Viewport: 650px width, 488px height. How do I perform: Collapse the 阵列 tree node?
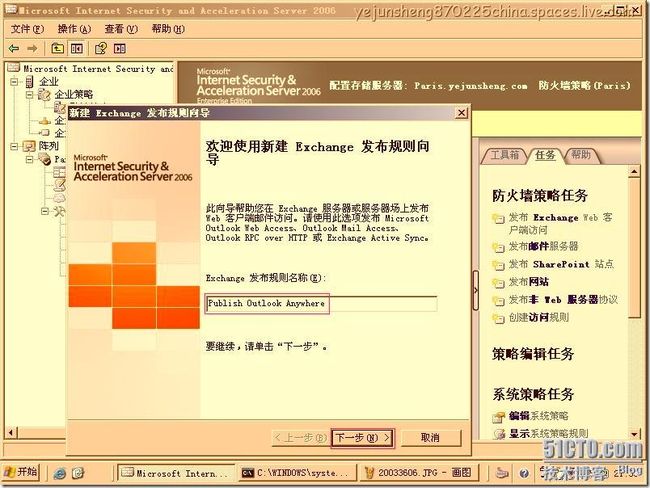(x=14, y=146)
